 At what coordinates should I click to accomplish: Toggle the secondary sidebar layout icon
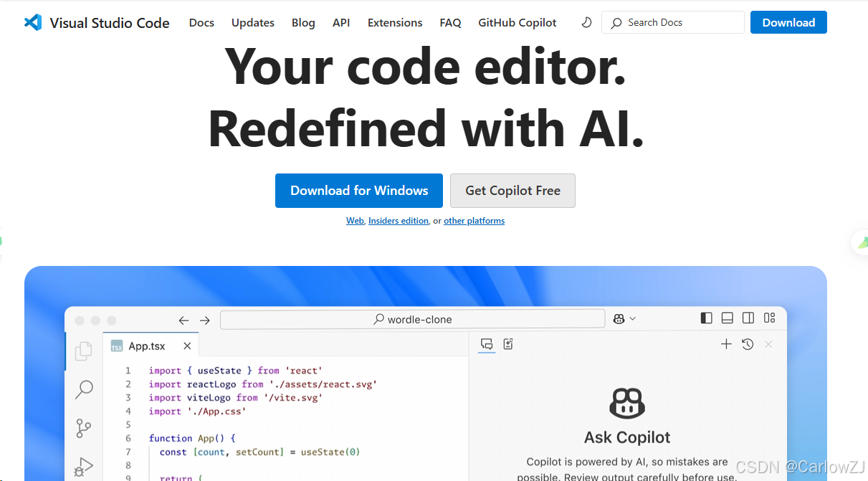[x=748, y=318]
